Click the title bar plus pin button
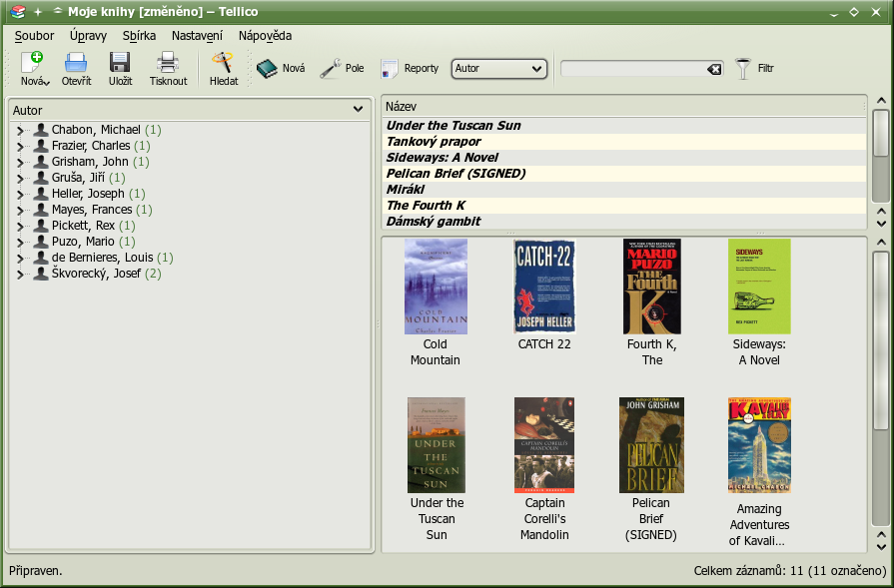 pos(38,12)
